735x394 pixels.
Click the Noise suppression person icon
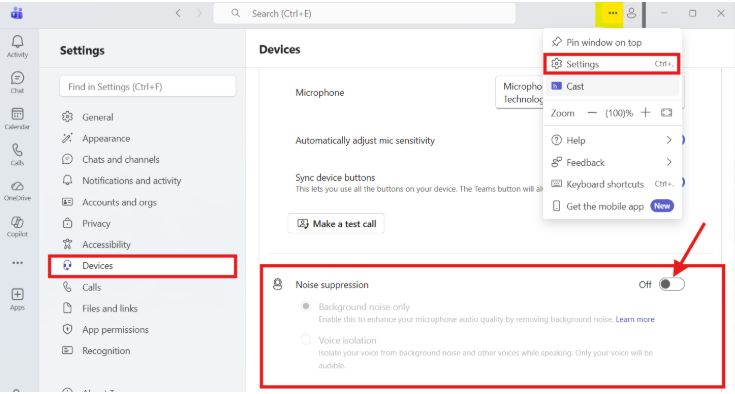click(x=278, y=284)
